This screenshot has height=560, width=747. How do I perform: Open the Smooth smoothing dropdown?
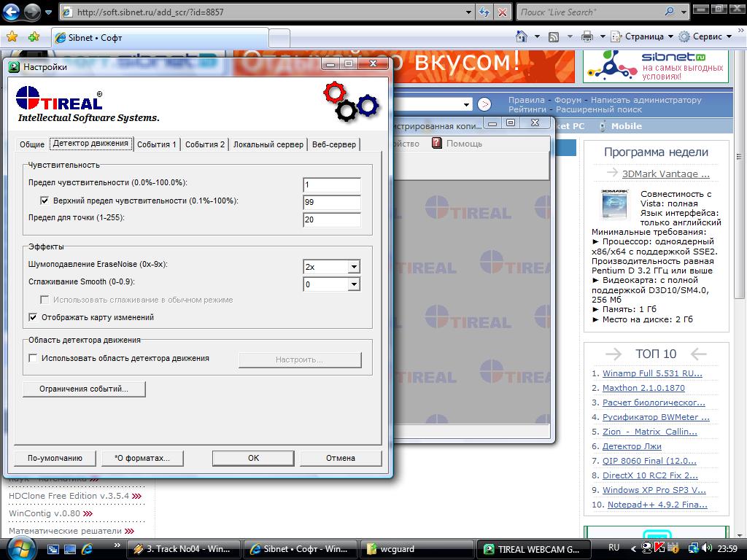click(354, 284)
